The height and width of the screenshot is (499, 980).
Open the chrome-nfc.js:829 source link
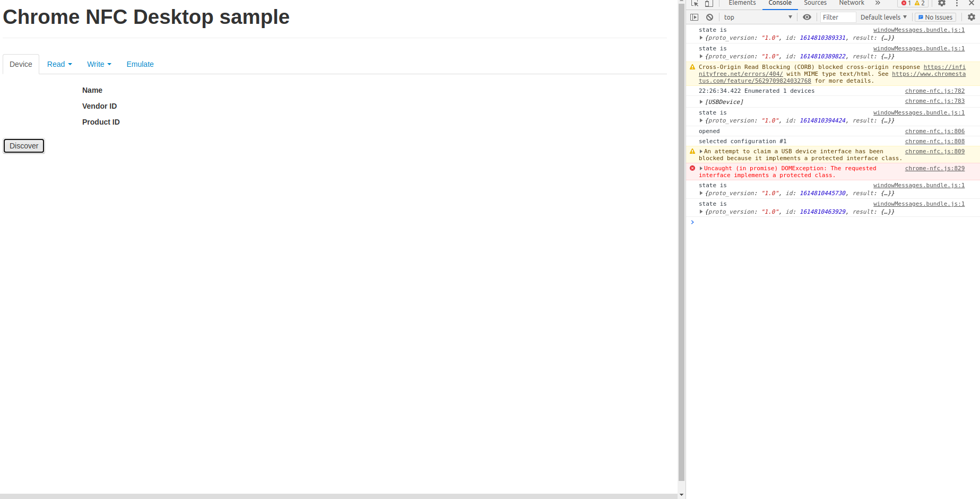pos(935,169)
